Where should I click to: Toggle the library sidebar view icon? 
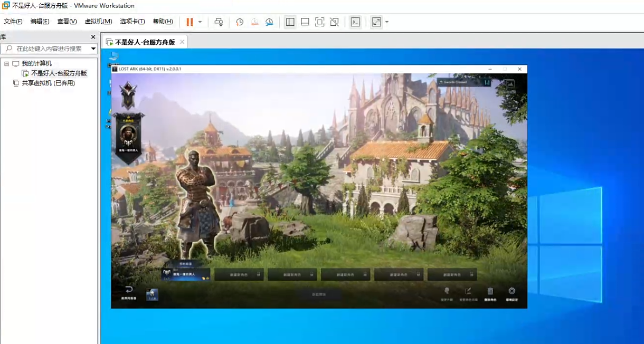[290, 22]
